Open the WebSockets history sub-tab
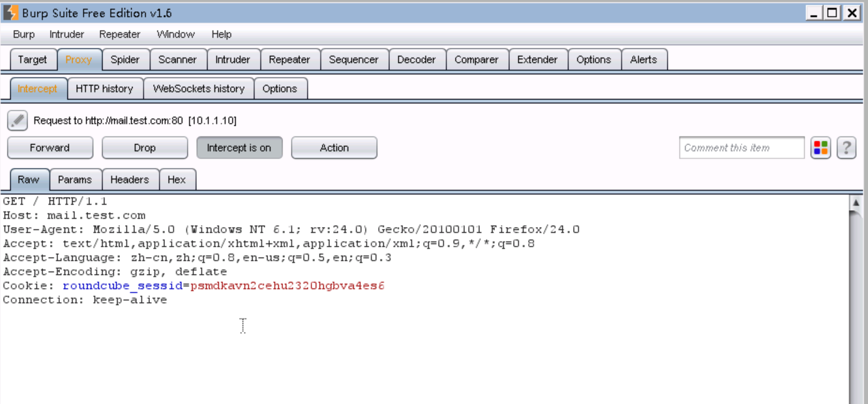 [199, 89]
